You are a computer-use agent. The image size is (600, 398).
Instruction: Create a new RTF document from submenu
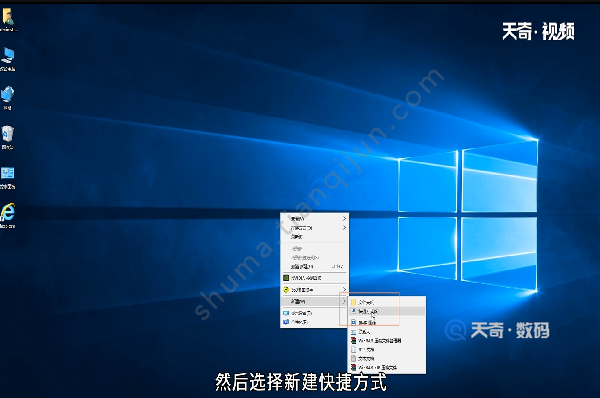coord(387,350)
